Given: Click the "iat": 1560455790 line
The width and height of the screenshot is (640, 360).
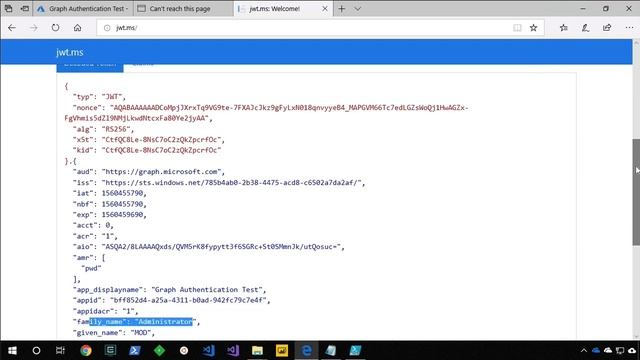Looking at the screenshot, I should coord(109,193).
